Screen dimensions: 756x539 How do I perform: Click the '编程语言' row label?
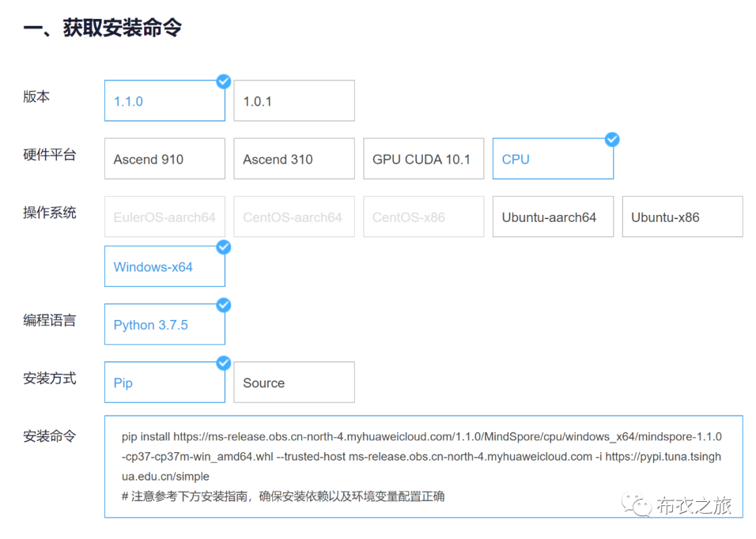tap(50, 320)
